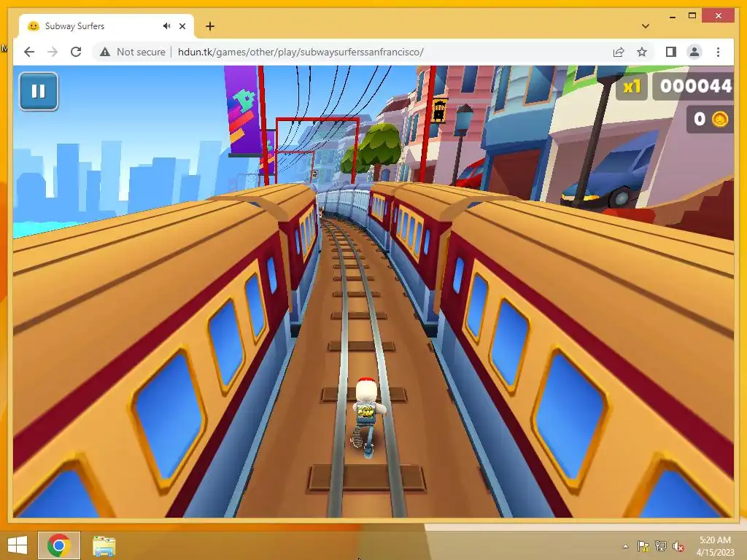Close the Subway Surfers tab
Image resolution: width=747 pixels, height=560 pixels.
(182, 26)
